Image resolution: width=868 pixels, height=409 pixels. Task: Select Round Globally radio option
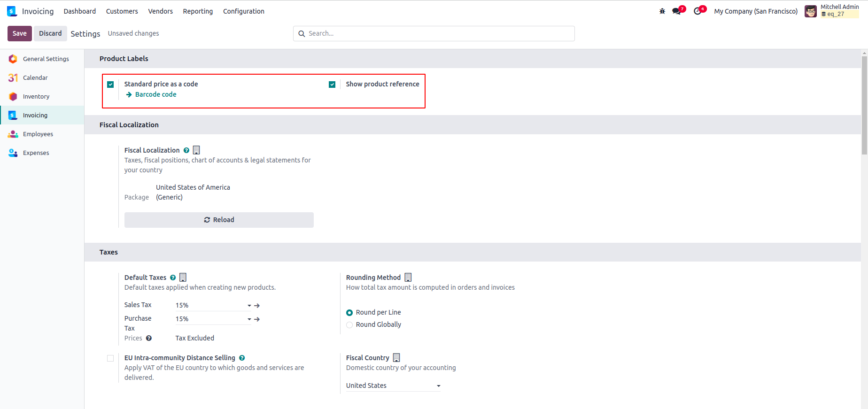pyautogui.click(x=349, y=325)
